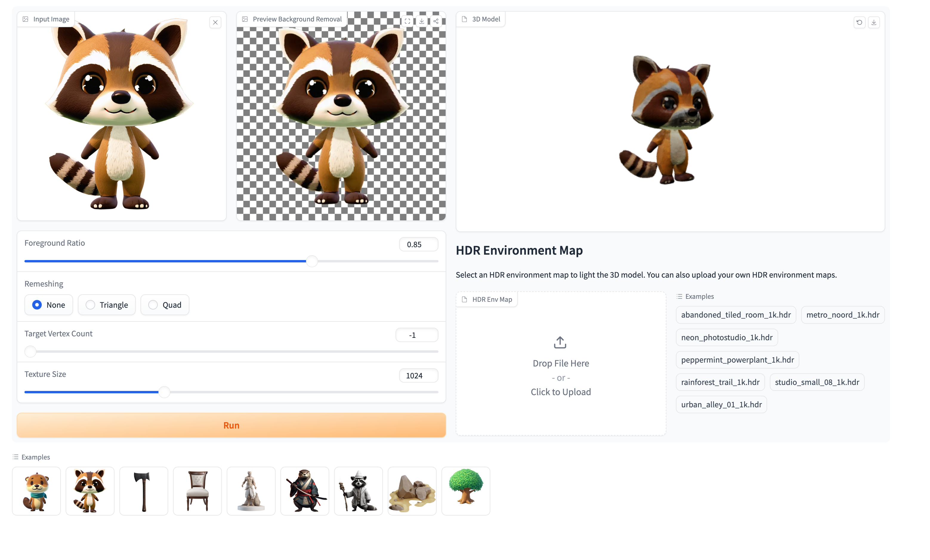Download the background removal preview image
This screenshot has height=560, width=930.
pos(421,21)
